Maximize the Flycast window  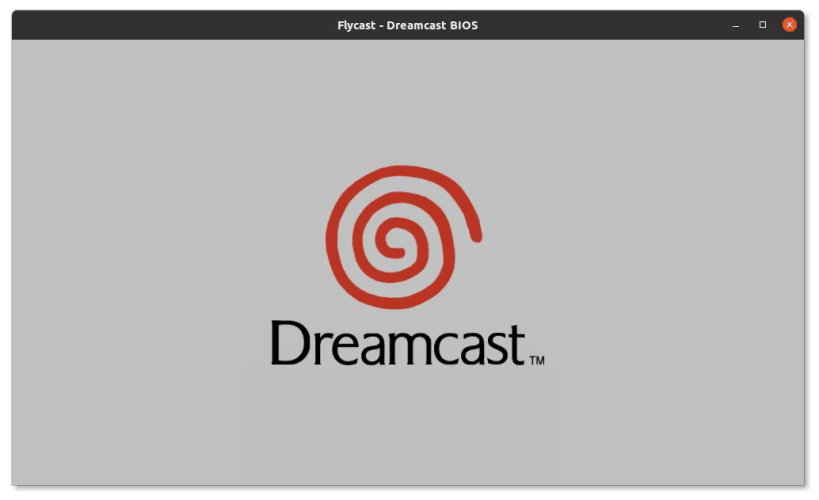click(x=763, y=25)
